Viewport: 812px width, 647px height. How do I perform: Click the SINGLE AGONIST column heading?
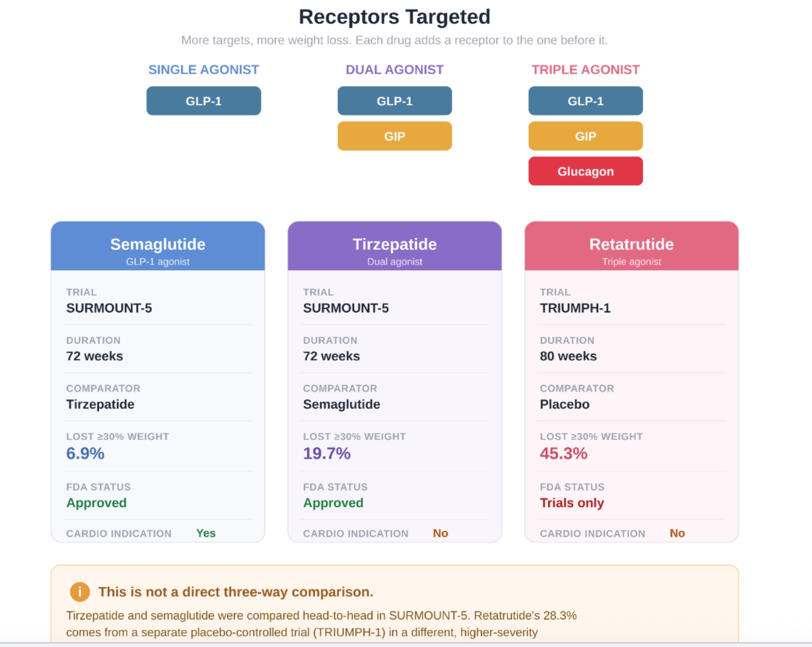(204, 70)
